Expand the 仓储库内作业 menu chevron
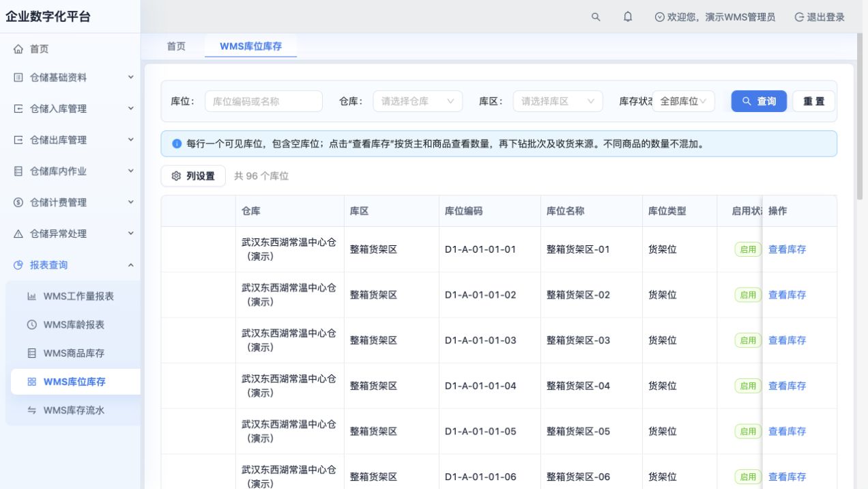The width and height of the screenshot is (868, 489). (131, 171)
